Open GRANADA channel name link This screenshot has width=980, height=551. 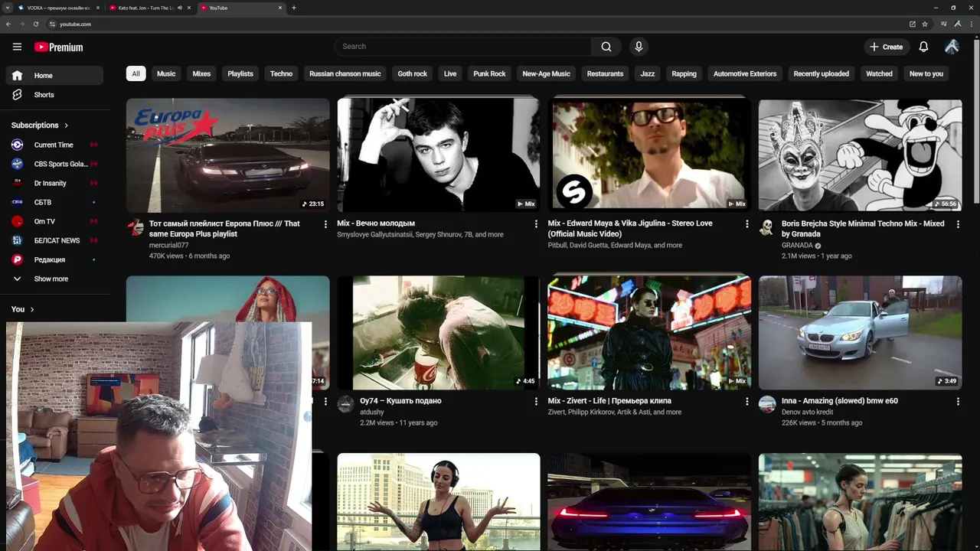pyautogui.click(x=797, y=246)
